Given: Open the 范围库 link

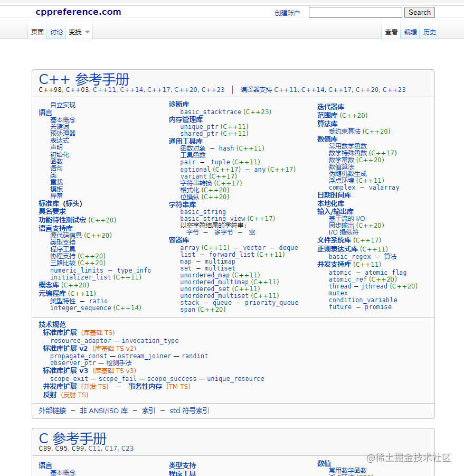Looking at the screenshot, I should click(x=327, y=115).
